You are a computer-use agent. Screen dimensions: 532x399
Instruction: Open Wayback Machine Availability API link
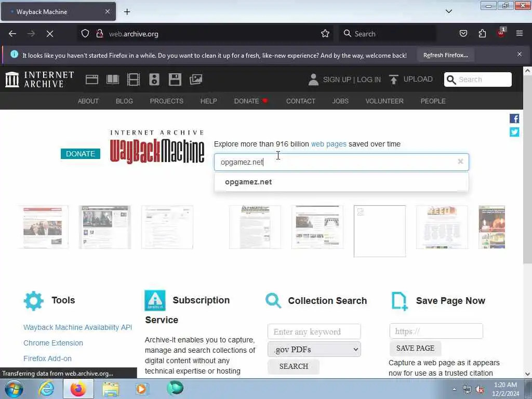tap(78, 327)
